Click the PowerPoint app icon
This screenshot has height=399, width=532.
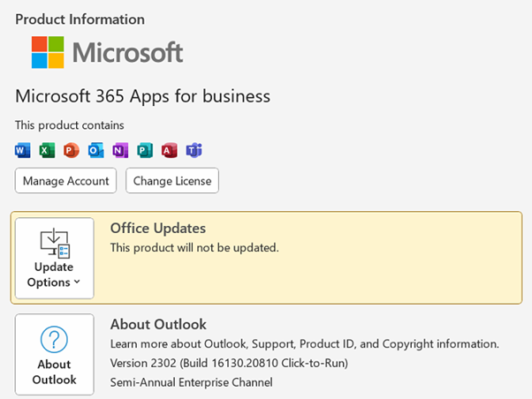pyautogui.click(x=72, y=150)
